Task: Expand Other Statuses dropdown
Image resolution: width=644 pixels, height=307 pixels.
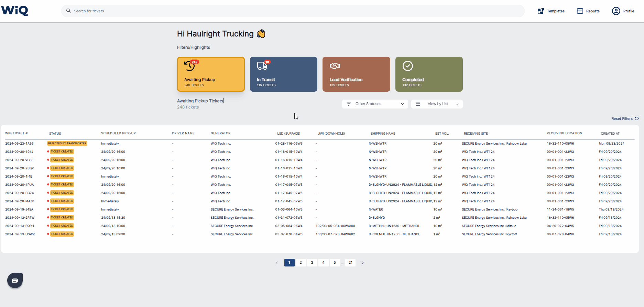Action: 375,104
